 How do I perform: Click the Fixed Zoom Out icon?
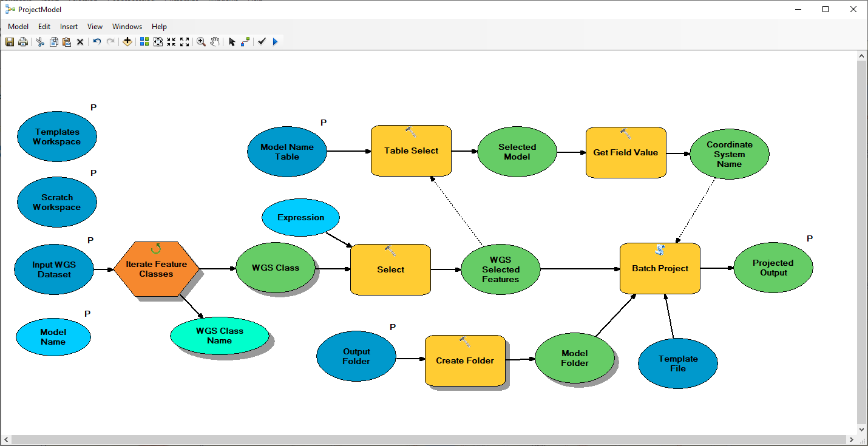(185, 42)
